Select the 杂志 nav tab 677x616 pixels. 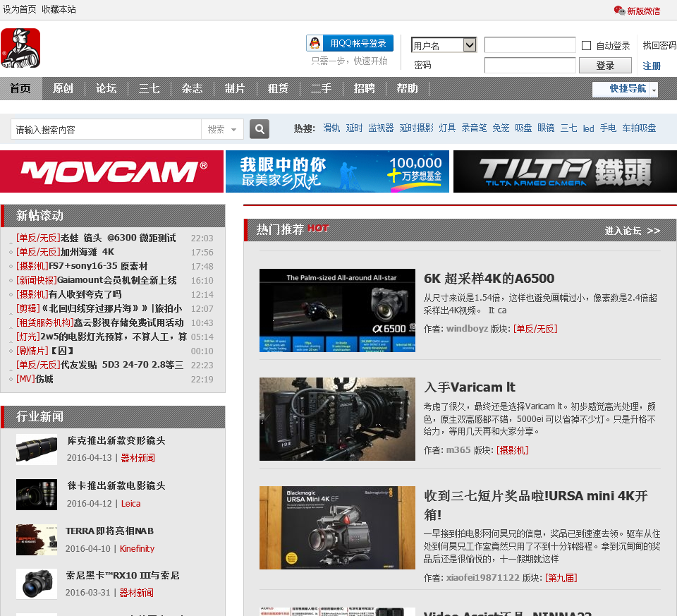click(192, 89)
